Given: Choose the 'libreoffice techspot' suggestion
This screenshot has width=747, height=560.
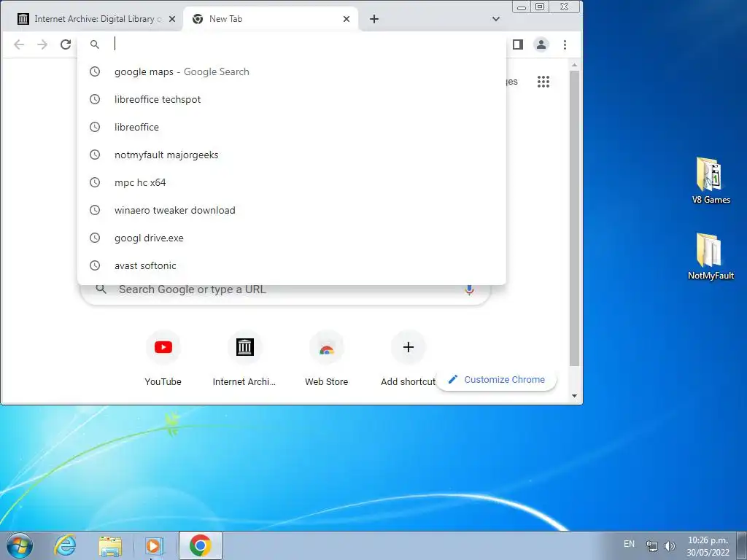Looking at the screenshot, I should click(292, 99).
